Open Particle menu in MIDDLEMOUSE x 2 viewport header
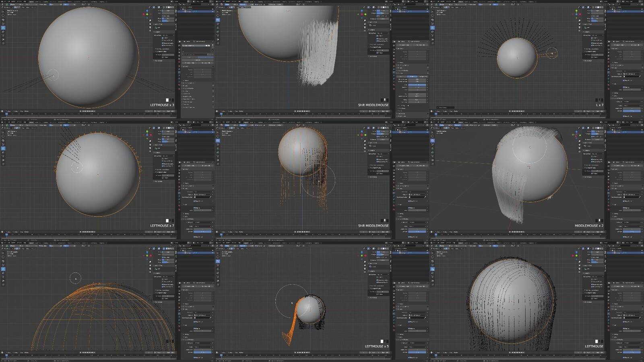 pyautogui.click(x=463, y=128)
